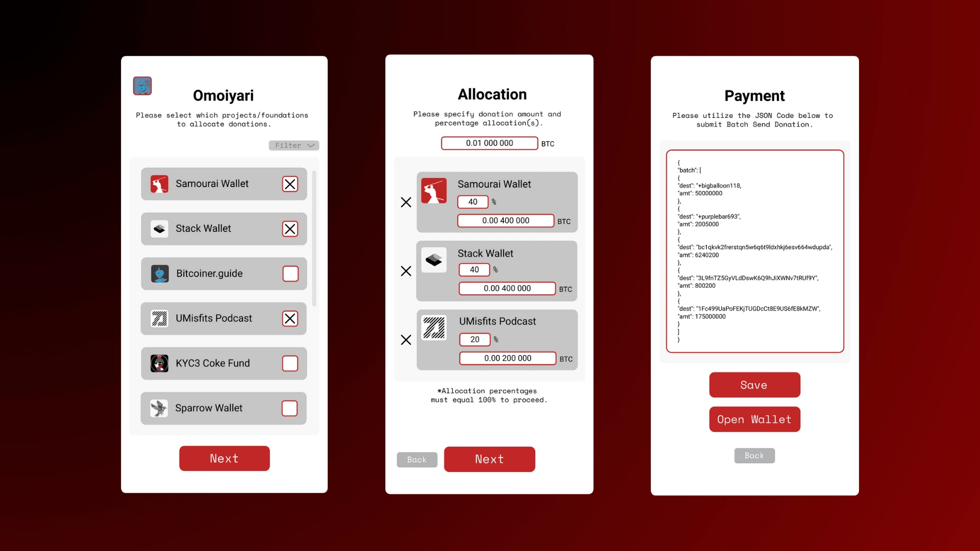Click the Stack Wallet icon in selection list
980x551 pixels.
click(160, 229)
